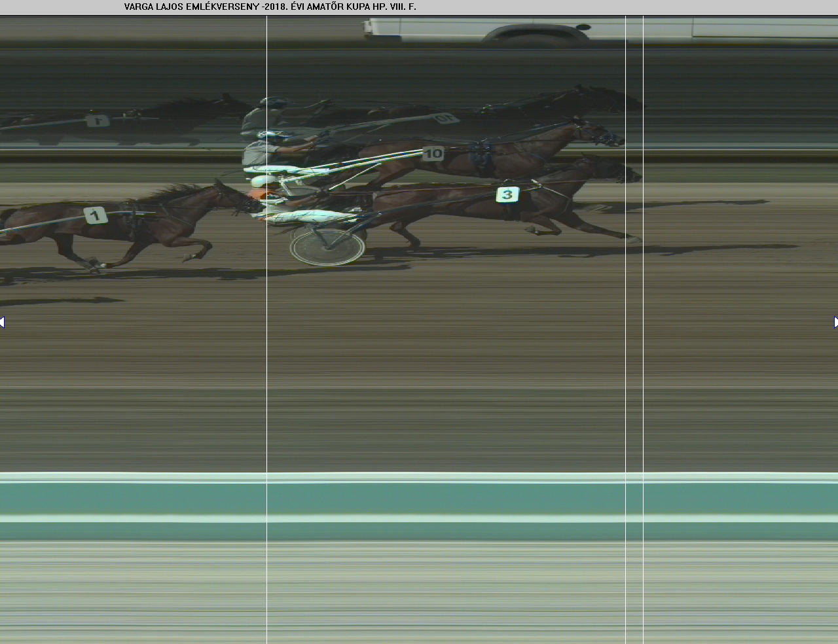Click the mirrored number 1 tag reflection
Image resolution: width=838 pixels, height=644 pixels.
tap(98, 120)
